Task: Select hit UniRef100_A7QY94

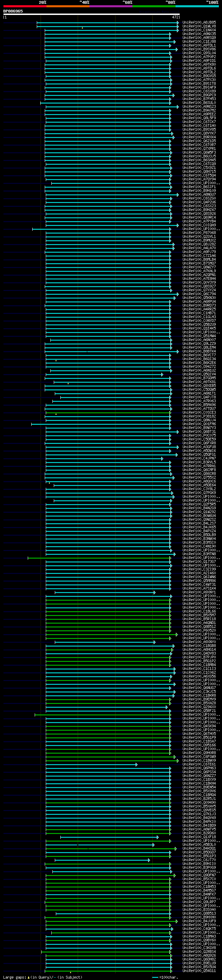Action: pos(199,179)
